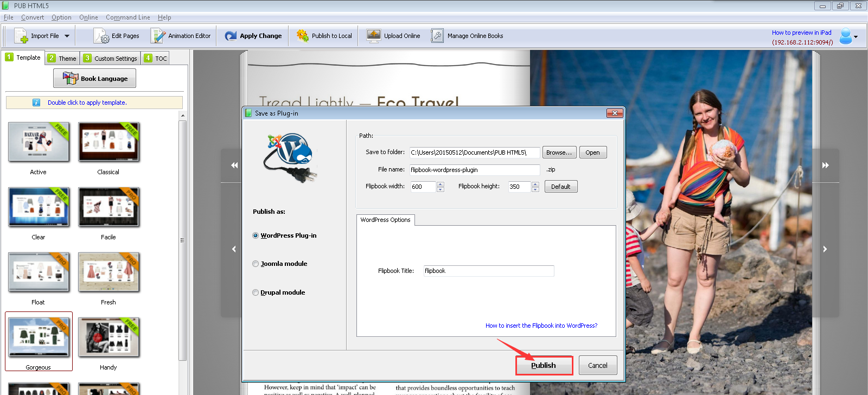Restore down the PUB HTML5 window
This screenshot has width=868, height=395.
point(840,6)
